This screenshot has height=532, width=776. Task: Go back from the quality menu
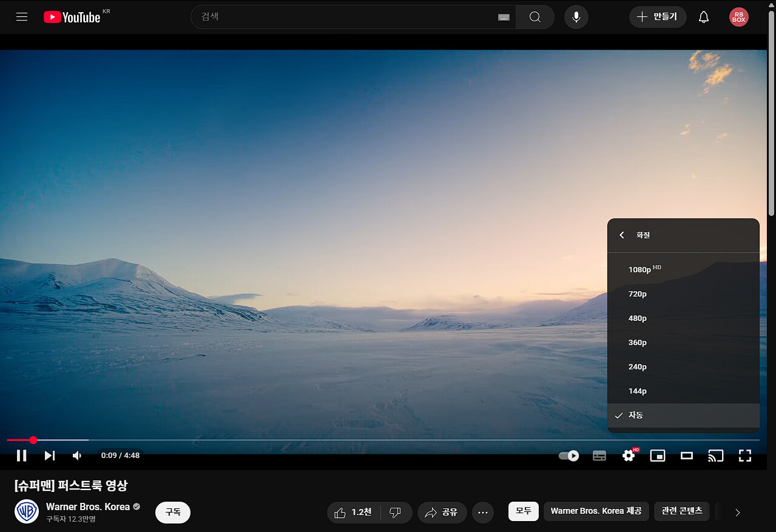(x=622, y=235)
